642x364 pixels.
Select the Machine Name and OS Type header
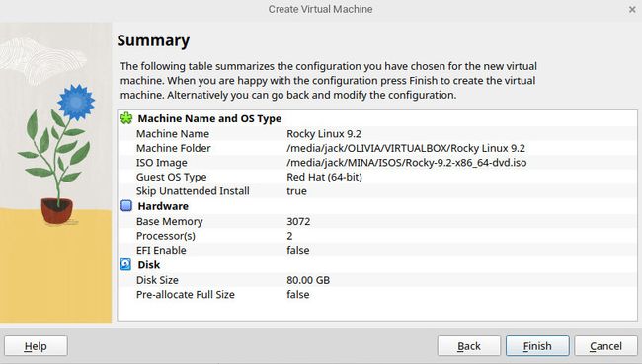point(209,118)
